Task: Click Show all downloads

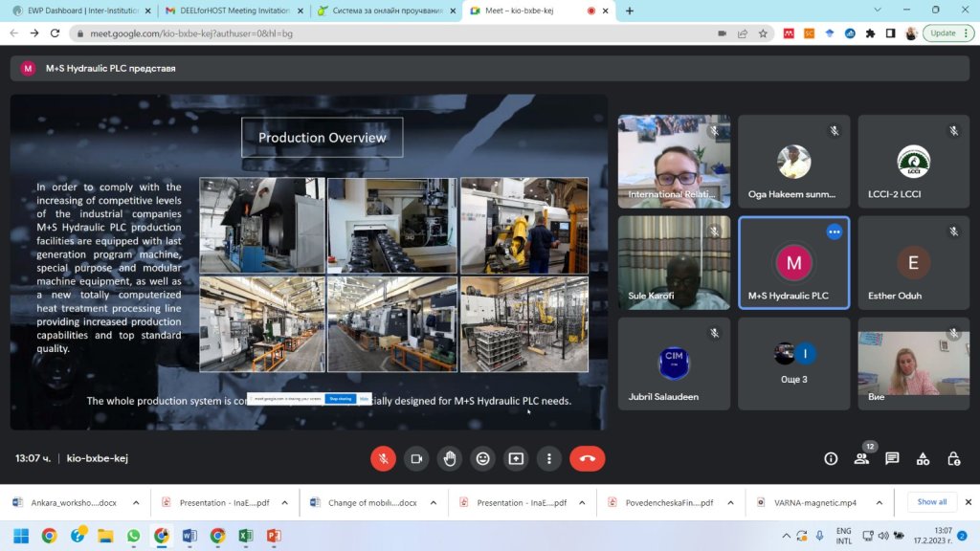Action: [x=931, y=501]
